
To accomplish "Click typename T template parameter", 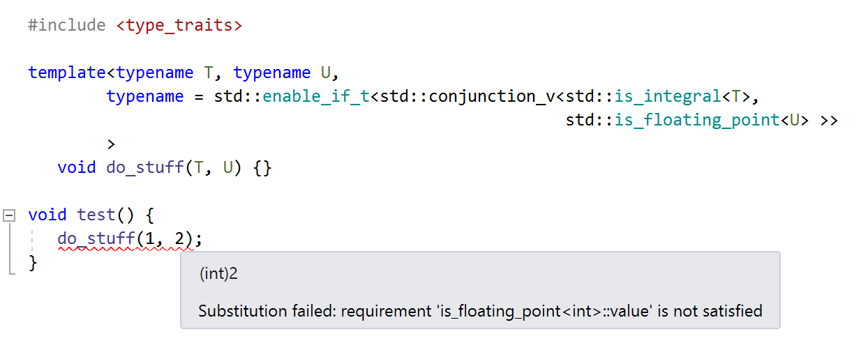I will [165, 73].
